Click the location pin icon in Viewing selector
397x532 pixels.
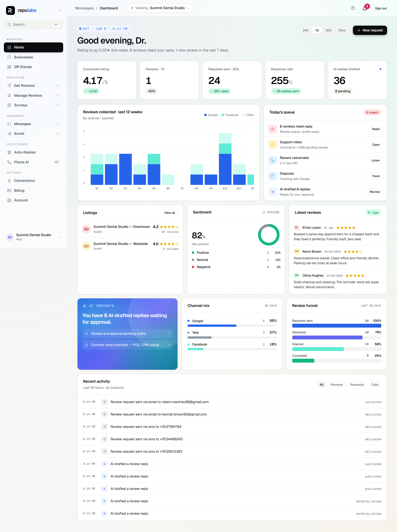pyautogui.click(x=132, y=8)
